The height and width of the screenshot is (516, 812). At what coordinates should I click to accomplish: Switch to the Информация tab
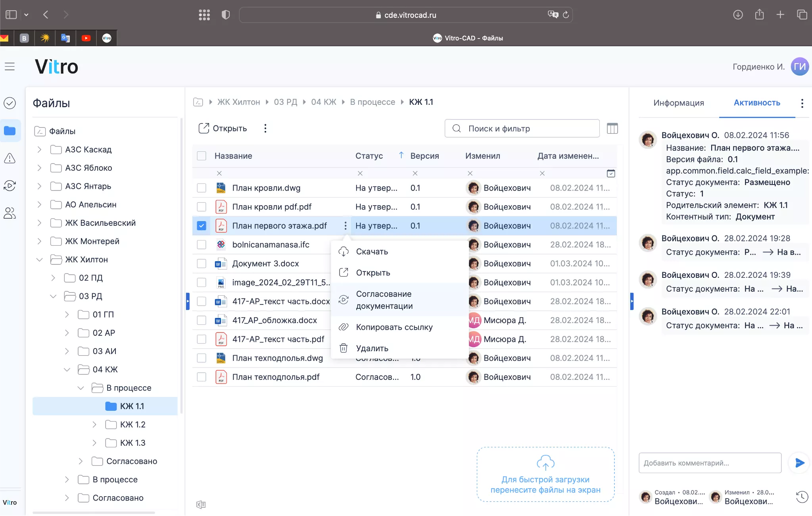coord(678,103)
